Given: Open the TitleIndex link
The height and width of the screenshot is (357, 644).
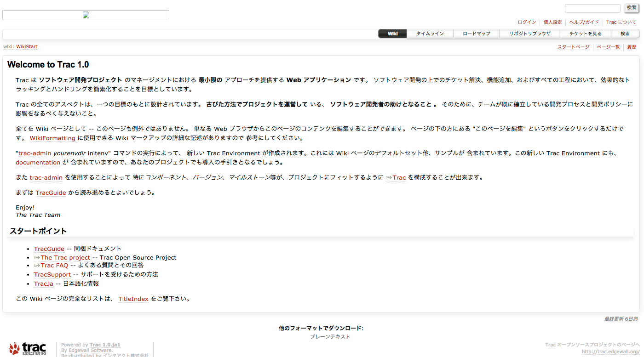Looking at the screenshot, I should pyautogui.click(x=133, y=299).
